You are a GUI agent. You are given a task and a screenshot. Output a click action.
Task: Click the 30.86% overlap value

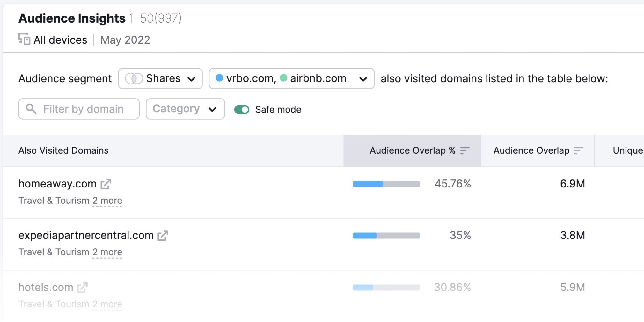point(452,287)
